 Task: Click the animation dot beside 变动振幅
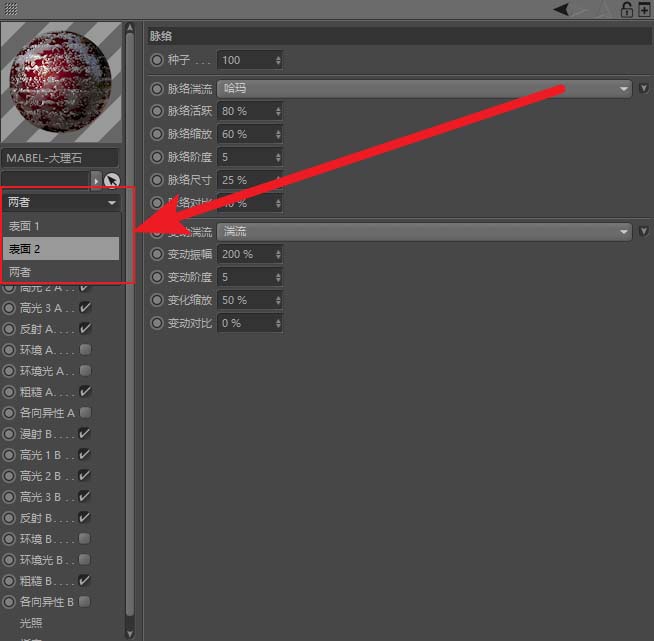(157, 254)
